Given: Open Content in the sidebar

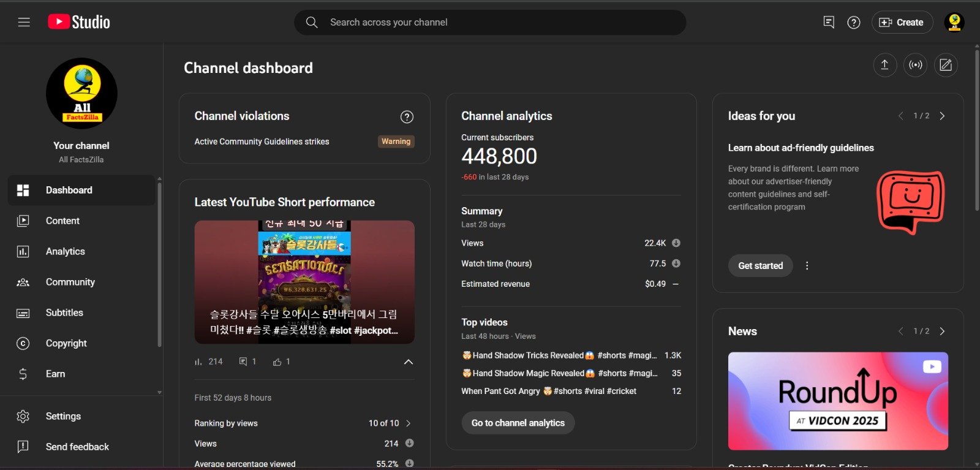Looking at the screenshot, I should pos(81,221).
